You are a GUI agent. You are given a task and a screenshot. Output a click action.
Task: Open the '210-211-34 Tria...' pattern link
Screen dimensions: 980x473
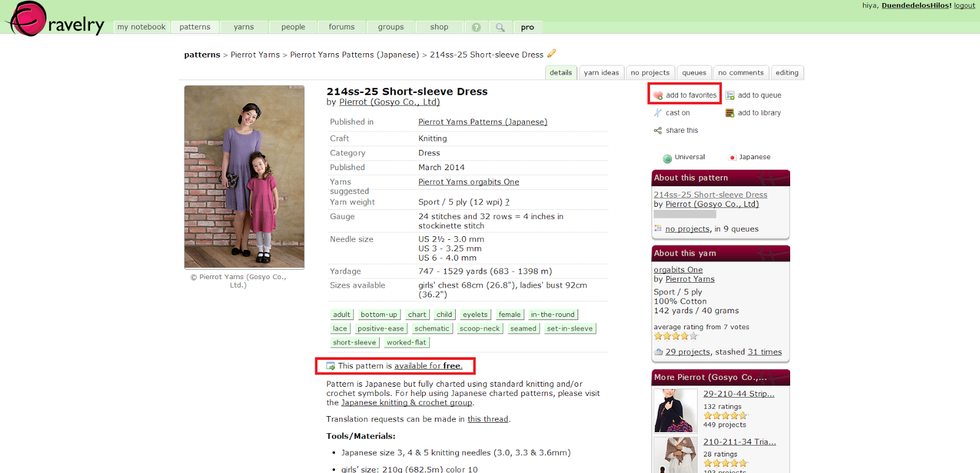coord(739,442)
